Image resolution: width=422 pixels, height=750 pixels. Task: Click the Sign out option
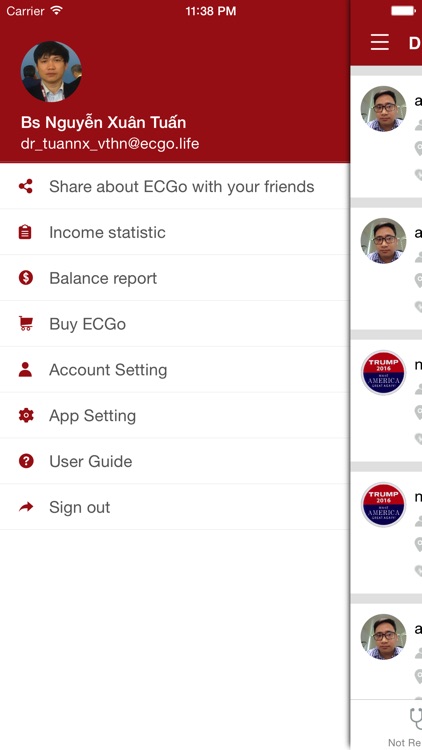(175, 507)
